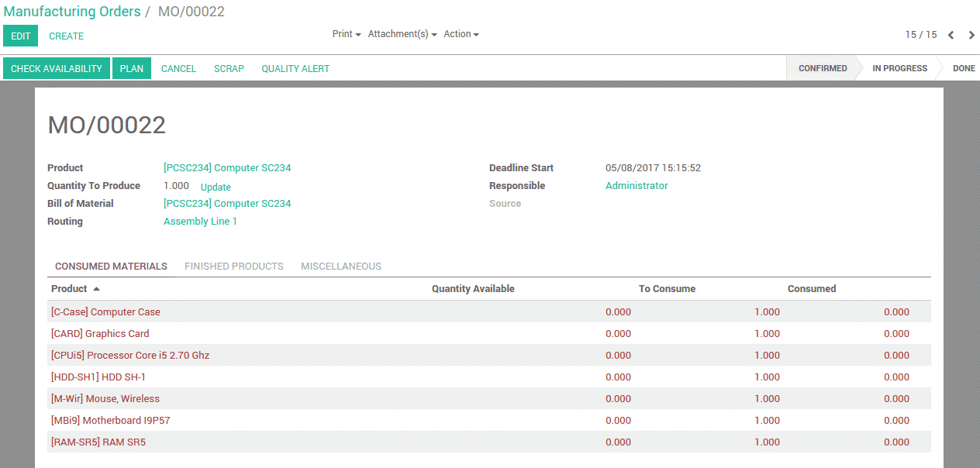Click the Quantity To Produce 1.000 value
980x468 pixels.
coord(176,185)
